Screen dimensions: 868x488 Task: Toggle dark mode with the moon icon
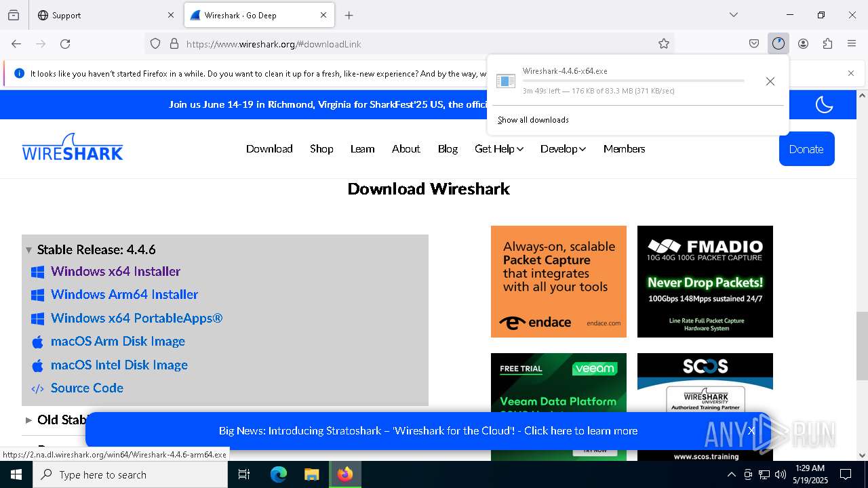(x=824, y=104)
